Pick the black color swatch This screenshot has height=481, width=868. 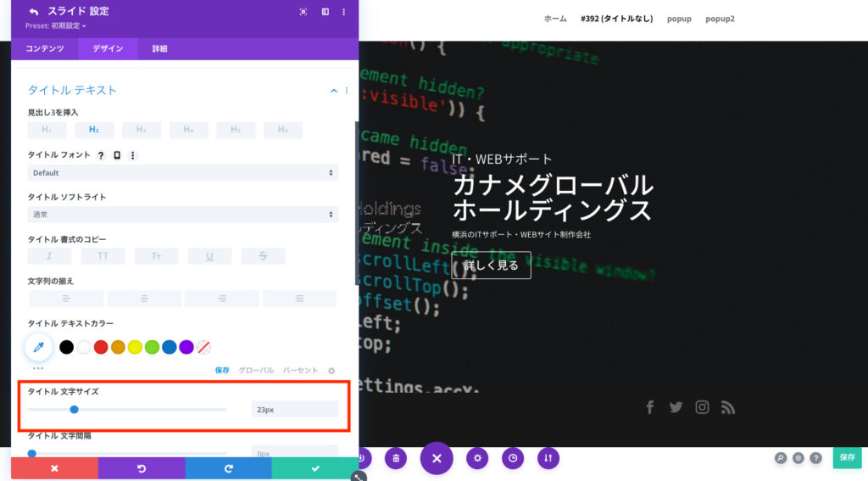click(x=66, y=348)
